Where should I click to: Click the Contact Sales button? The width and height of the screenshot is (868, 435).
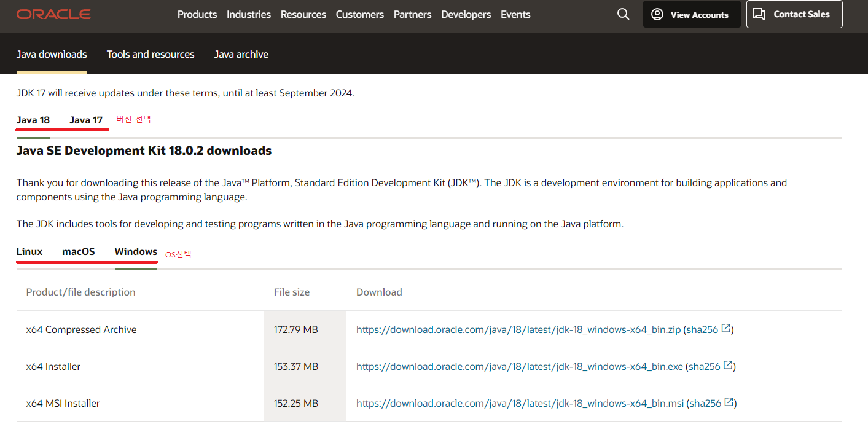tap(794, 14)
